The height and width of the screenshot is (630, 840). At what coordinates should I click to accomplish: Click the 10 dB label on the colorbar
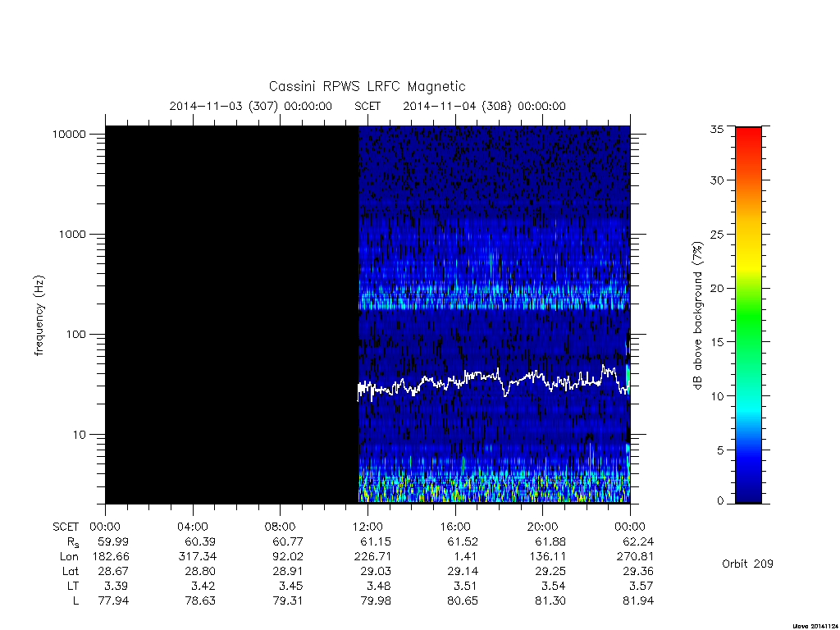[716, 396]
